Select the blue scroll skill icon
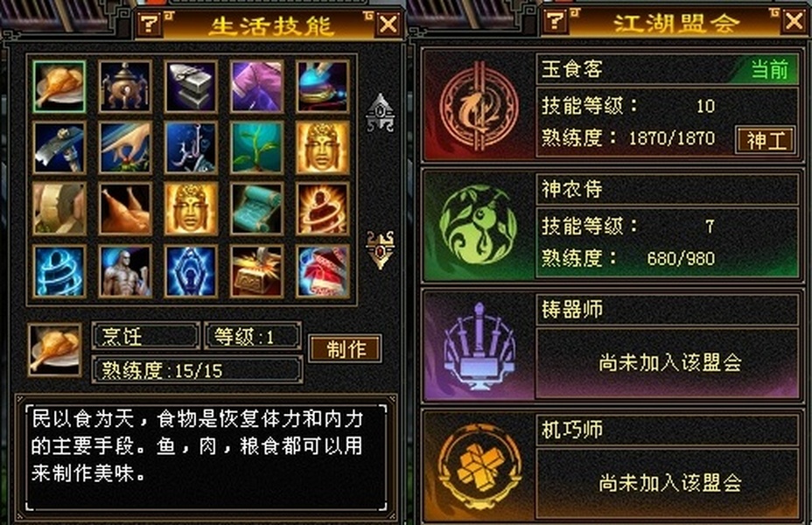This screenshot has height=525, width=812. (x=256, y=208)
